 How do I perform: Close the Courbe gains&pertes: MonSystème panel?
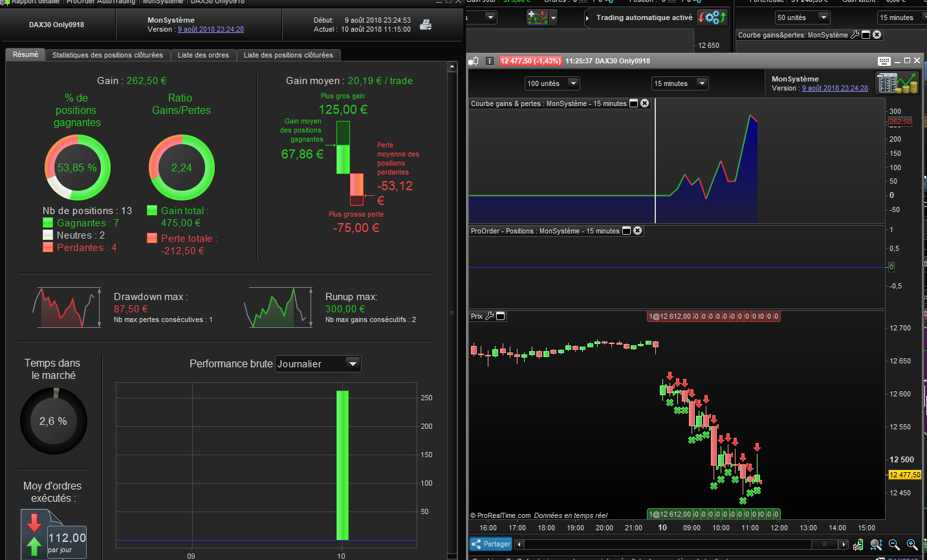tap(877, 35)
